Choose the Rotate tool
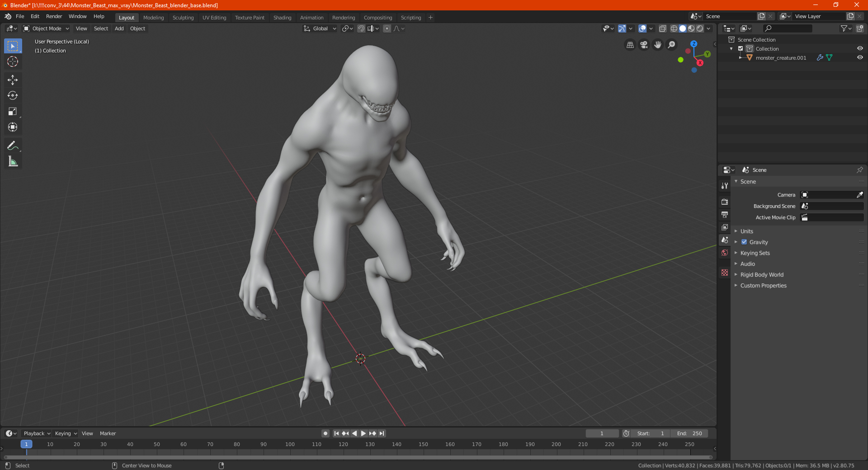Viewport: 868px width, 470px height. [x=13, y=95]
